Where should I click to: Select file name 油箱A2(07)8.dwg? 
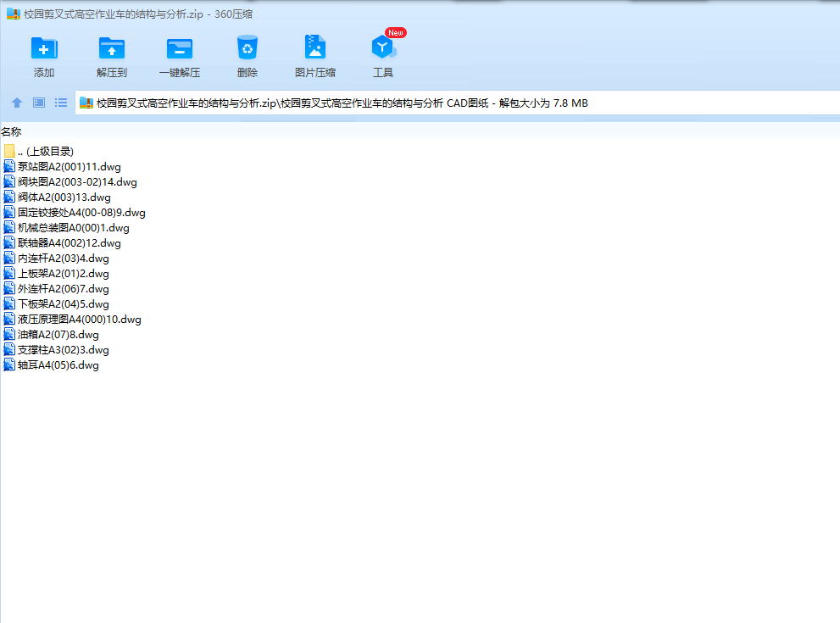(x=58, y=335)
